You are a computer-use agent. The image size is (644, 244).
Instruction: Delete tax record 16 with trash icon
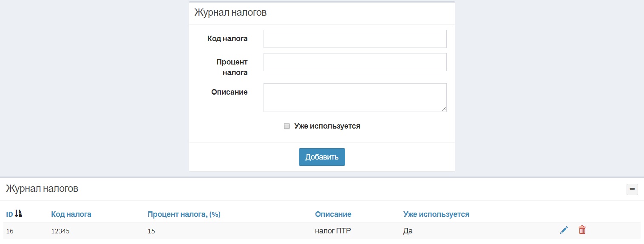pos(582,230)
